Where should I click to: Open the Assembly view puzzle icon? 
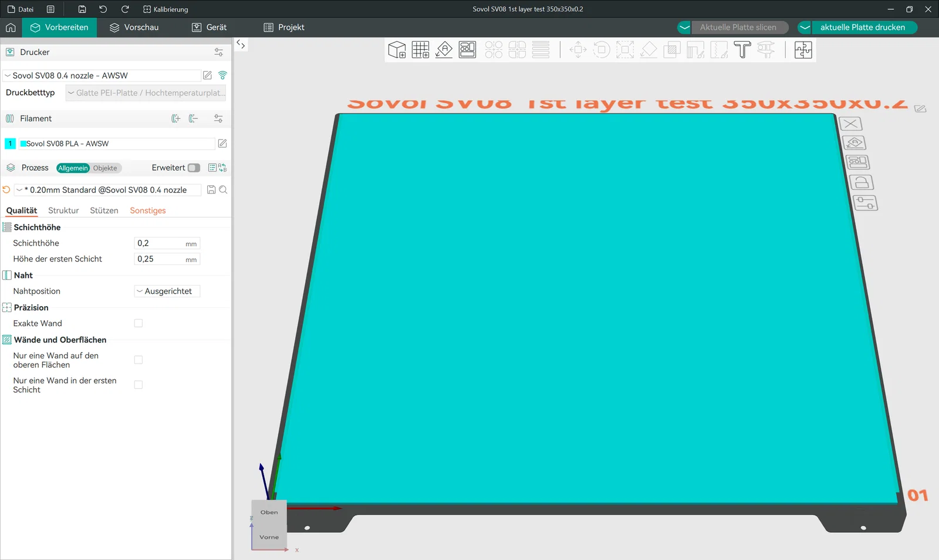pos(803,50)
